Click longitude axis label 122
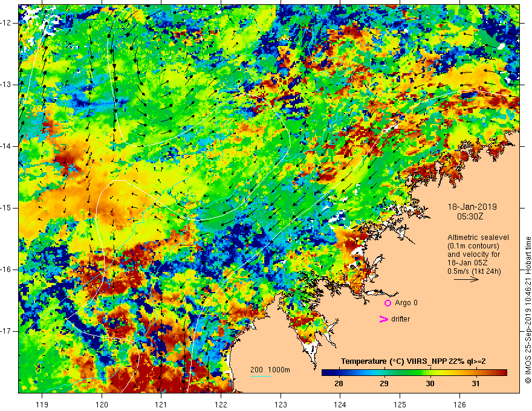The height and width of the screenshot is (411, 532). point(221,404)
